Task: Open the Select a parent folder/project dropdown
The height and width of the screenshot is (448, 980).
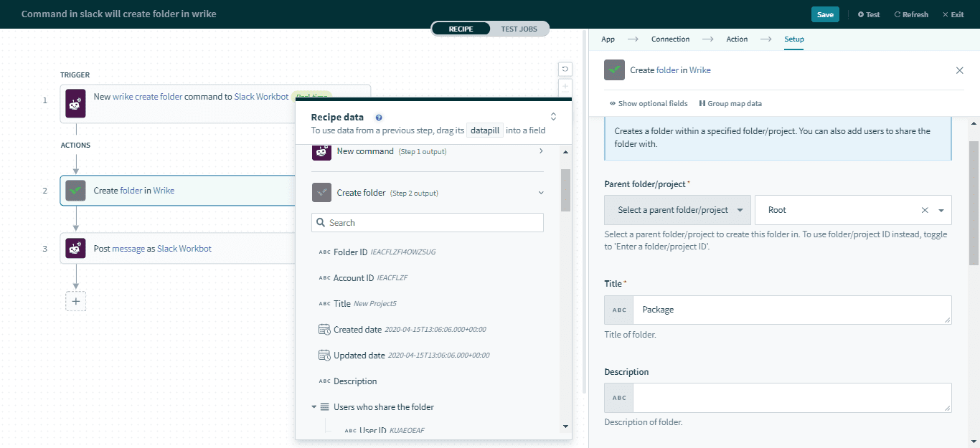Action: (677, 209)
